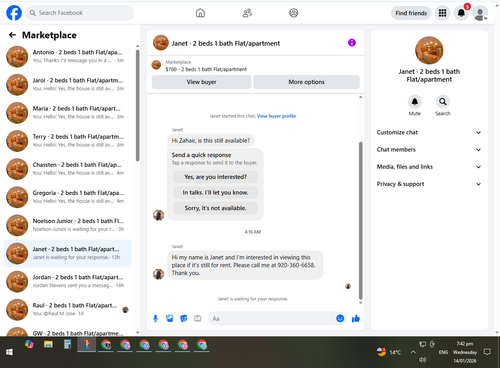Click More options button
Screen dimensions: 500x368
[306, 82]
